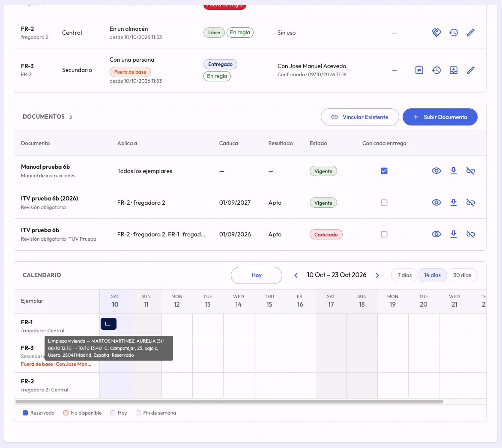Switch calendar to 7 días view
Viewport: 502px width, 448px height.
(405, 275)
